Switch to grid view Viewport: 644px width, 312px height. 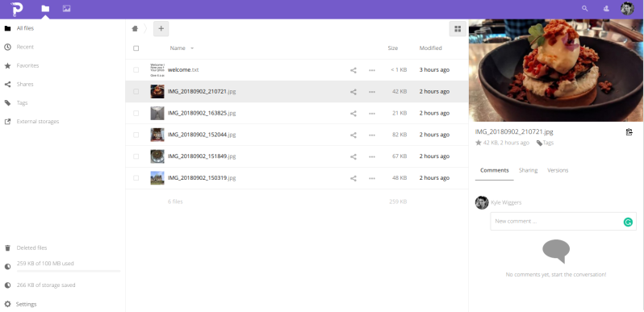(458, 29)
